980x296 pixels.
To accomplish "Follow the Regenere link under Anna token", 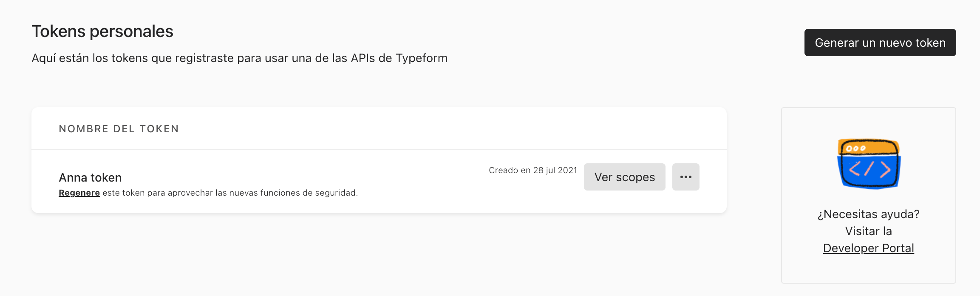I will click(79, 193).
